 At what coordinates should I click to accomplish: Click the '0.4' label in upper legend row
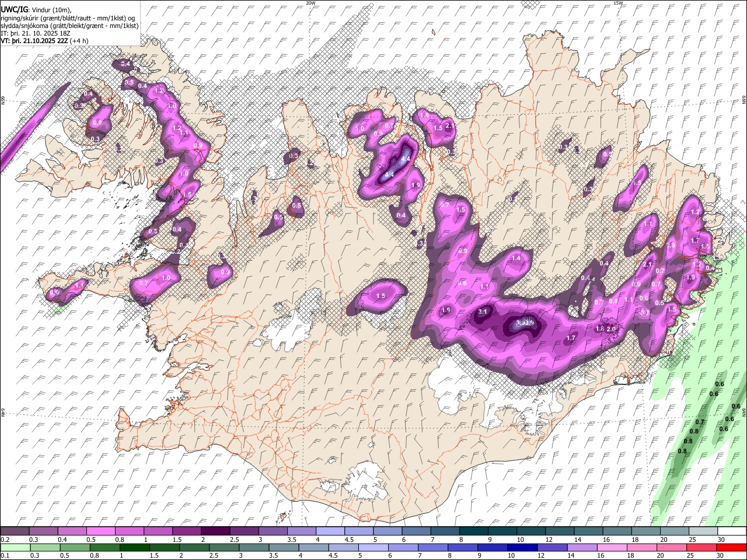point(62,540)
